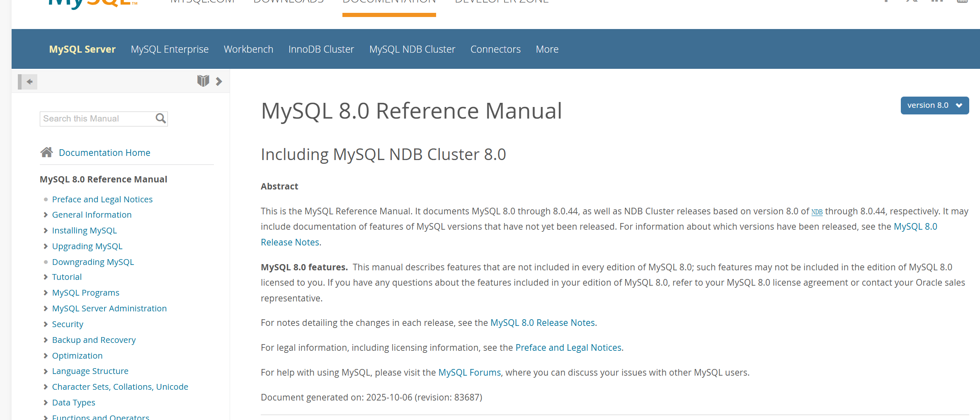The height and width of the screenshot is (420, 980).
Task: Open MySQL 8.0 Release Notes link in abstract paragraph
Action: [x=915, y=227]
